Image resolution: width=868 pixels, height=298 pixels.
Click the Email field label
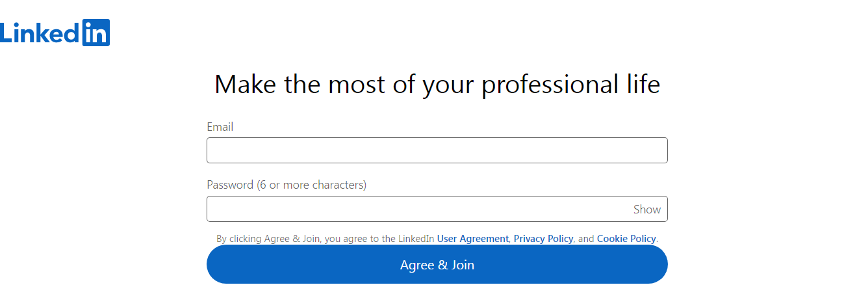(x=220, y=127)
